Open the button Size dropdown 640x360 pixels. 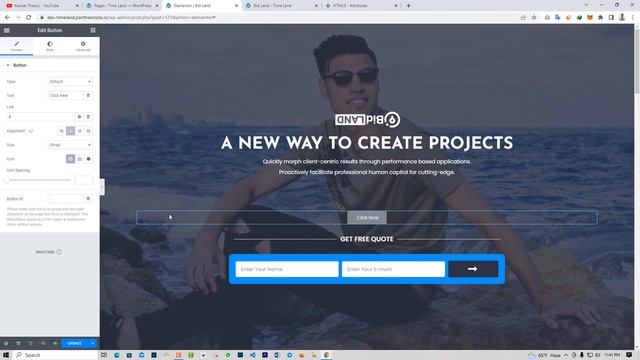coord(70,145)
